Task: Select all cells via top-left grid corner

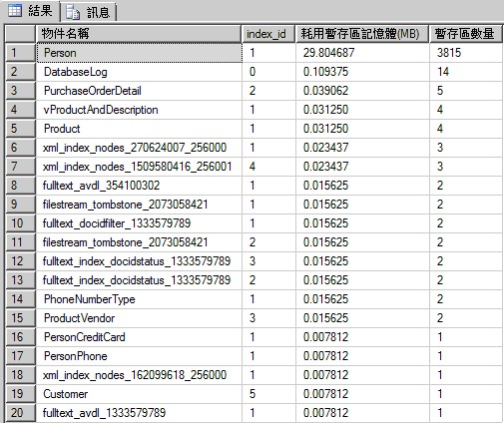Action: [x=20, y=34]
